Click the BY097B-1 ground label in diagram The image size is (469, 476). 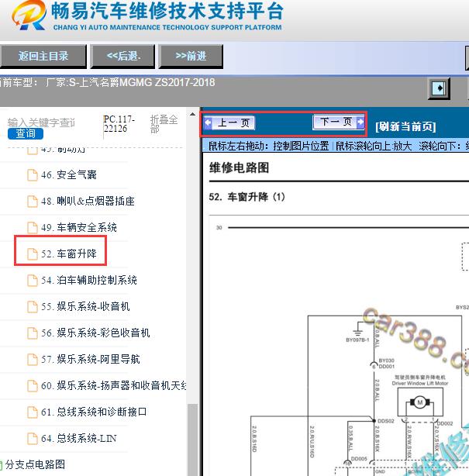coord(357,340)
